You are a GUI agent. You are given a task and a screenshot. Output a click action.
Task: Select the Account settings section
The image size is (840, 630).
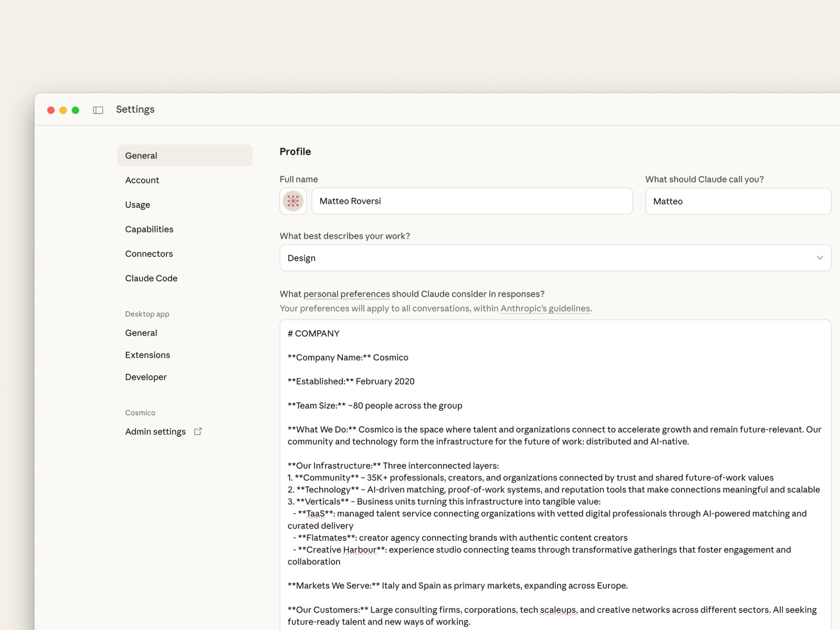pos(142,180)
